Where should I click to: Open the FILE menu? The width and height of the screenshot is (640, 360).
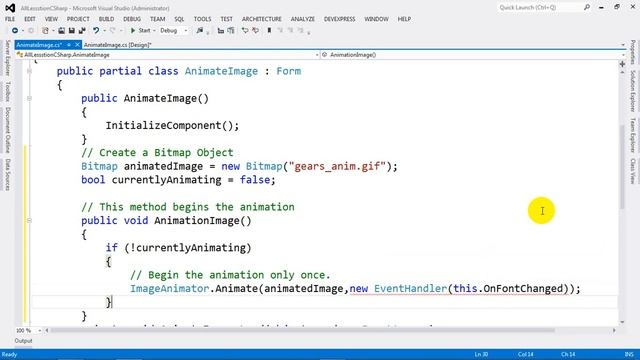(10, 19)
